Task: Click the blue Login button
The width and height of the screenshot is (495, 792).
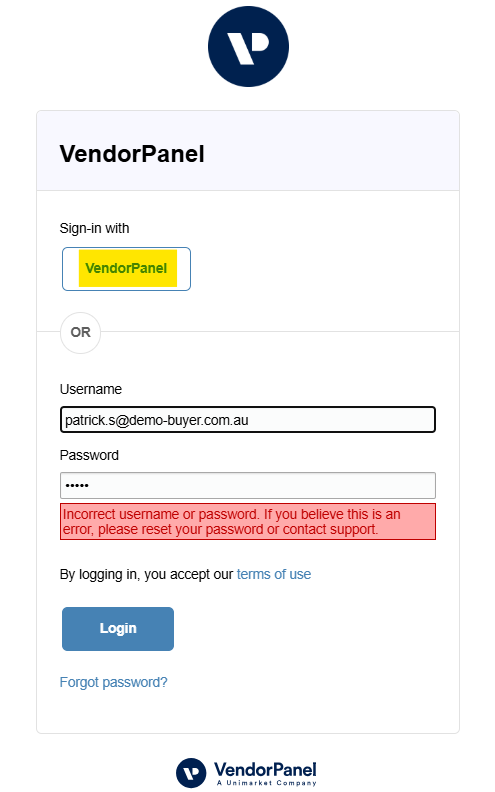Action: [x=118, y=628]
